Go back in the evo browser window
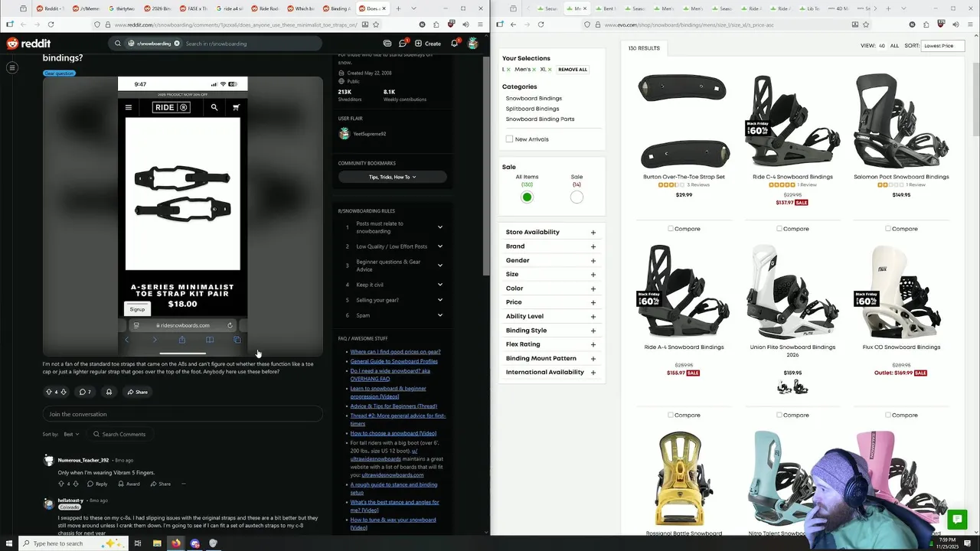980x551 pixels. pyautogui.click(x=513, y=24)
